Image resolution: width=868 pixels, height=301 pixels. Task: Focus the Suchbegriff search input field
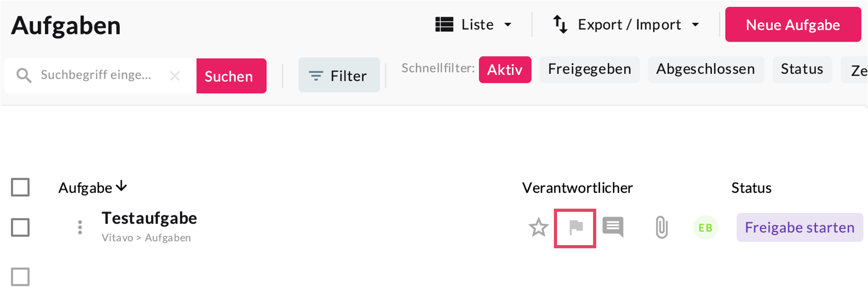pyautogui.click(x=98, y=75)
